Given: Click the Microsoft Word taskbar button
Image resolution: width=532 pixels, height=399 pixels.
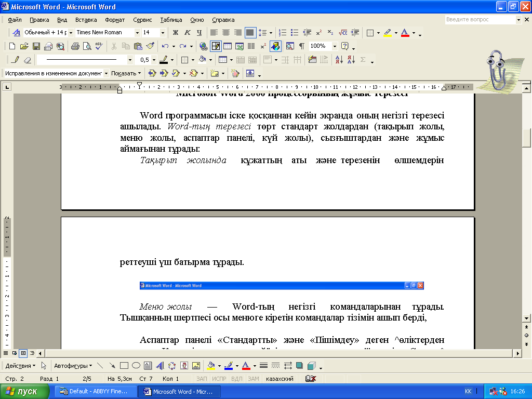Looking at the screenshot, I should tap(179, 391).
